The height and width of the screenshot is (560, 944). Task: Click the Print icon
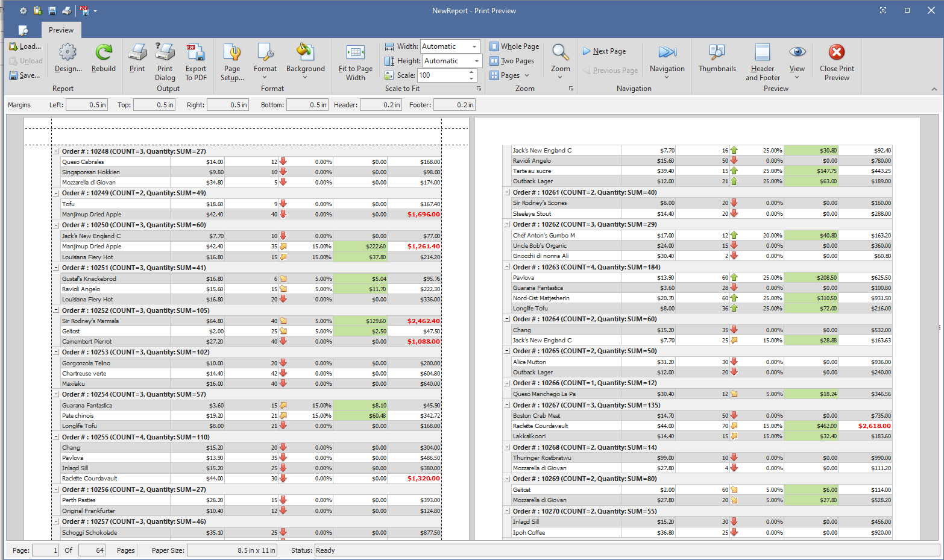[137, 52]
